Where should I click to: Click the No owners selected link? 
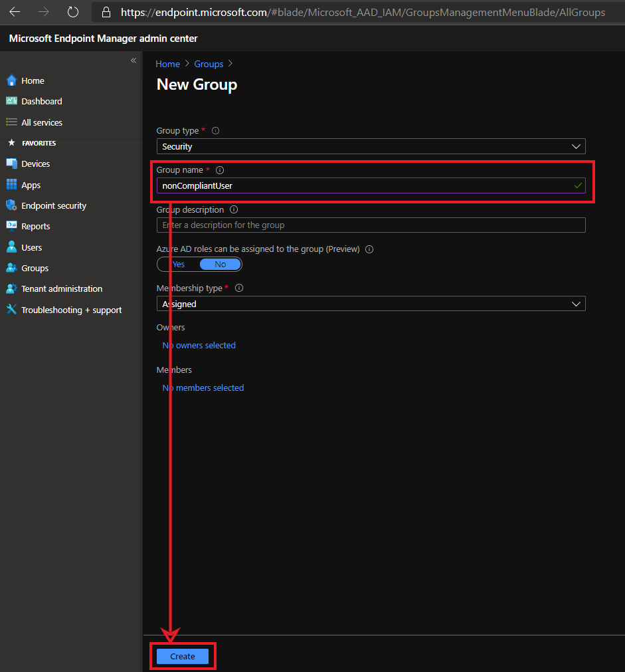coord(199,345)
